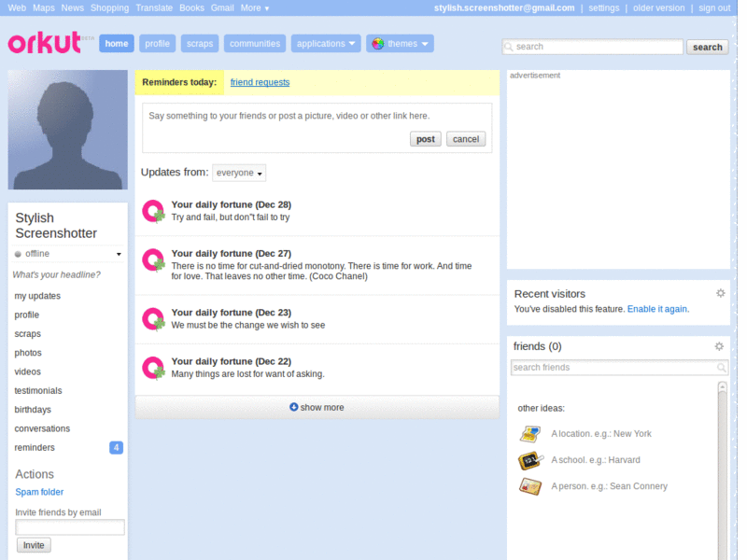Focus the invite by email field
Viewport: 747px width, 560px height.
click(x=70, y=527)
